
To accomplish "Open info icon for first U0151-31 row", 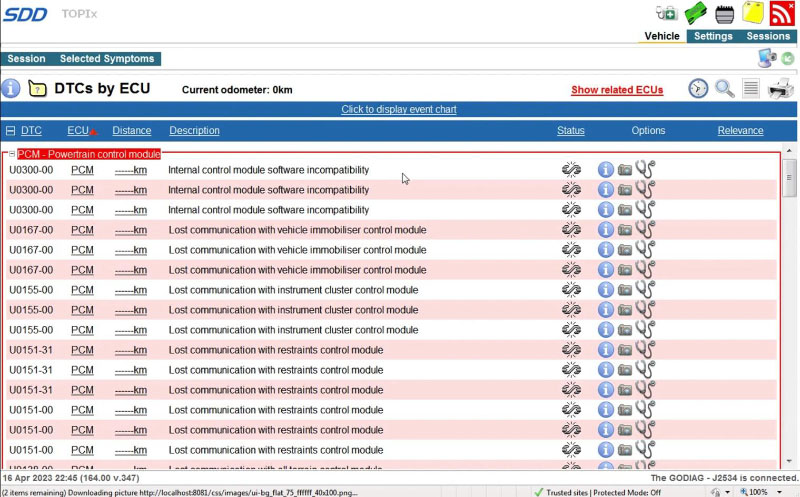I will (x=605, y=350).
